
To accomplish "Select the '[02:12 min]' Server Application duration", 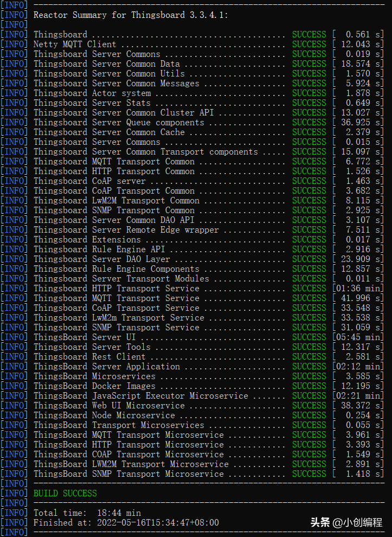I will coord(358,367).
